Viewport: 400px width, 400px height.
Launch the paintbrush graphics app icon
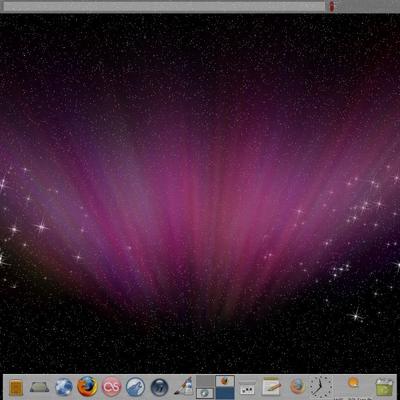click(184, 387)
